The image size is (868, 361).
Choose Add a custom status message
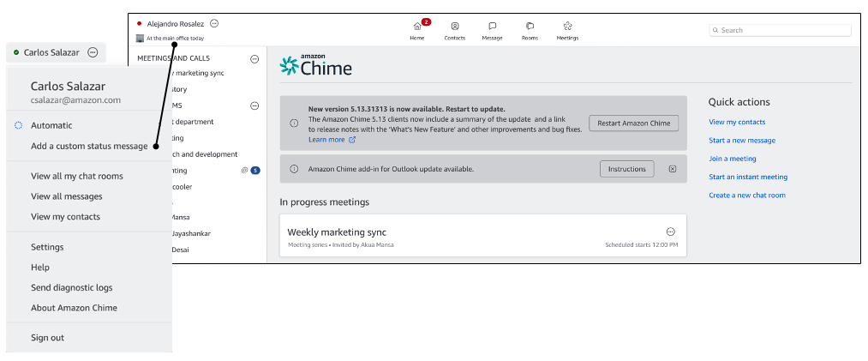pyautogui.click(x=88, y=146)
